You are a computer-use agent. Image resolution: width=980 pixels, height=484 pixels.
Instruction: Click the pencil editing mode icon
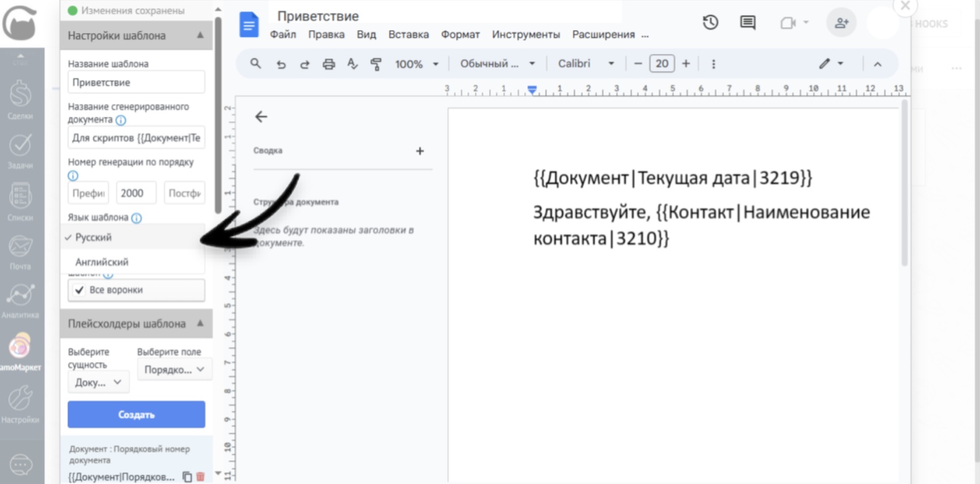tap(825, 64)
